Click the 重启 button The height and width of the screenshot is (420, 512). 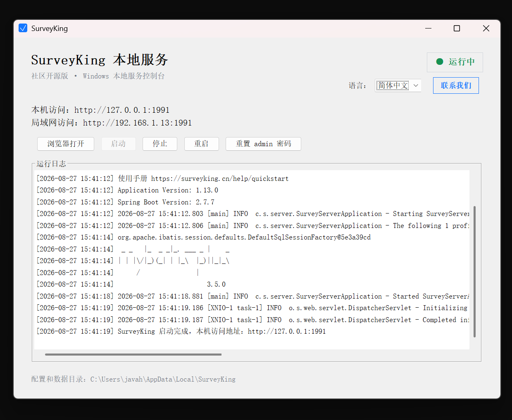202,144
